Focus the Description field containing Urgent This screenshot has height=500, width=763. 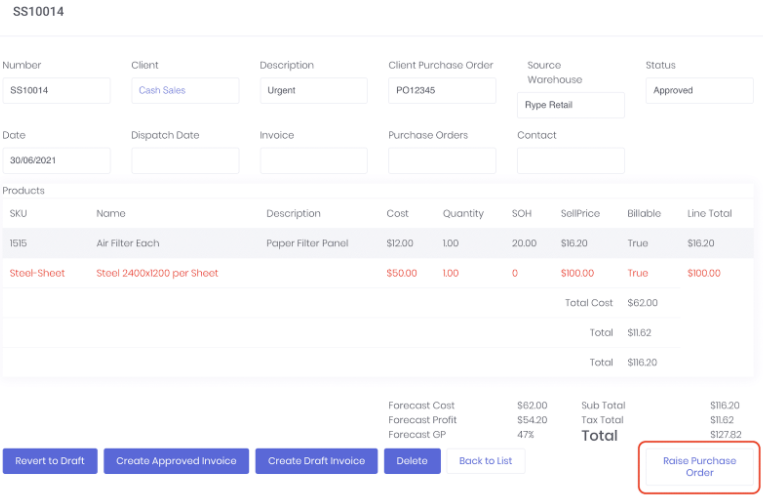(x=313, y=90)
